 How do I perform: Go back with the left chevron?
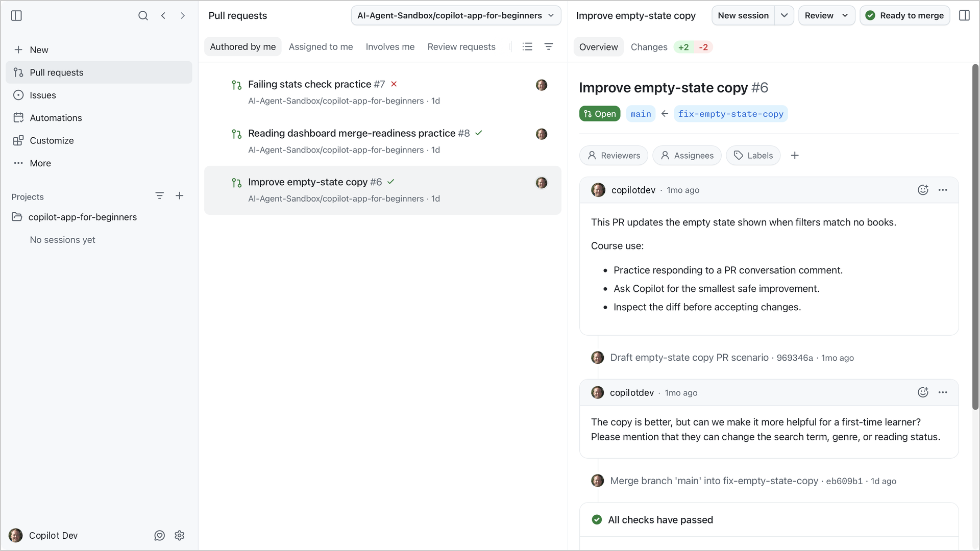163,16
